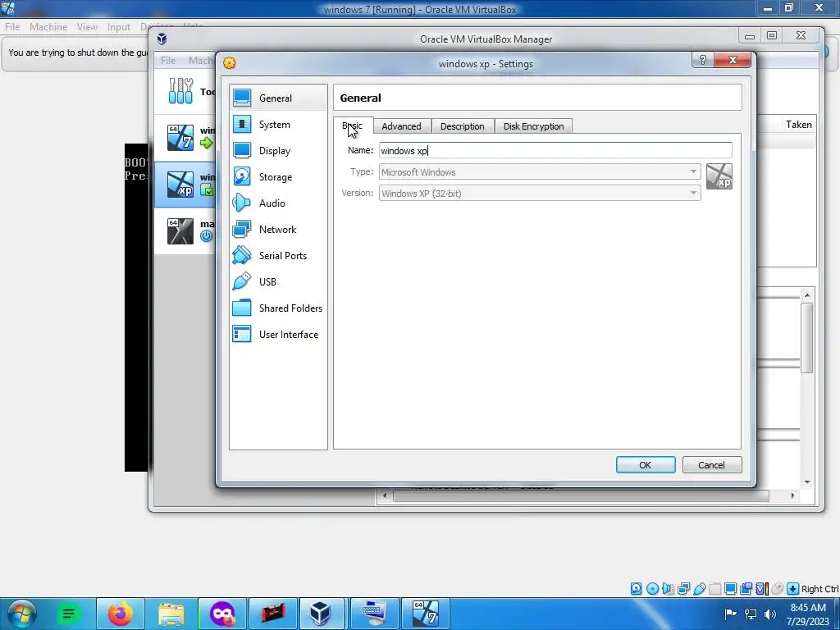Open the Type dropdown (Microsoft Windows)
Image resolution: width=840 pixels, height=630 pixels.
540,172
